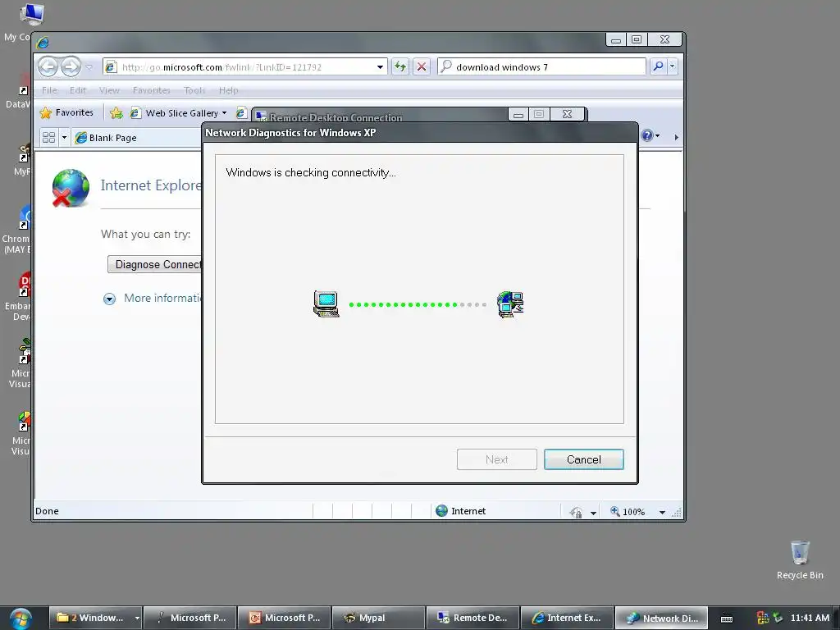Click the IE Help question mark icon

[x=647, y=135]
